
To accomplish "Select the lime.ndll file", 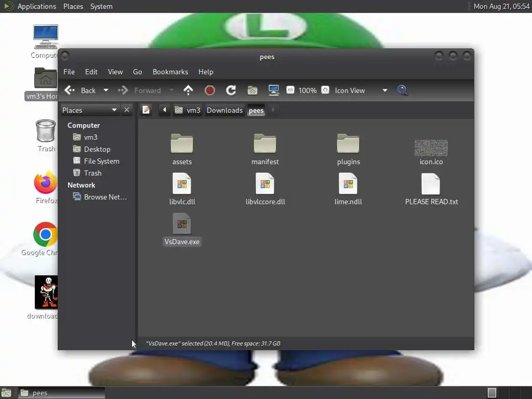I will click(x=348, y=189).
